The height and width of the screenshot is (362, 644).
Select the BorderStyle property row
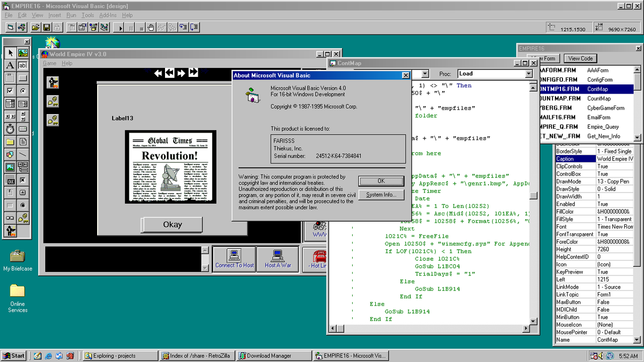point(594,151)
